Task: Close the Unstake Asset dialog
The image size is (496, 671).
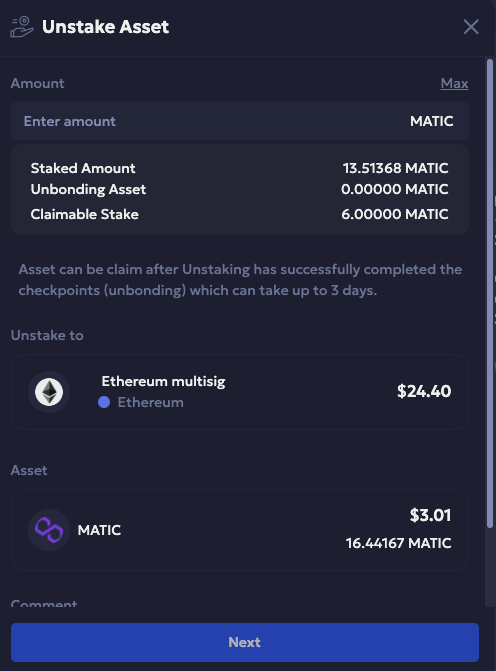Action: [471, 27]
